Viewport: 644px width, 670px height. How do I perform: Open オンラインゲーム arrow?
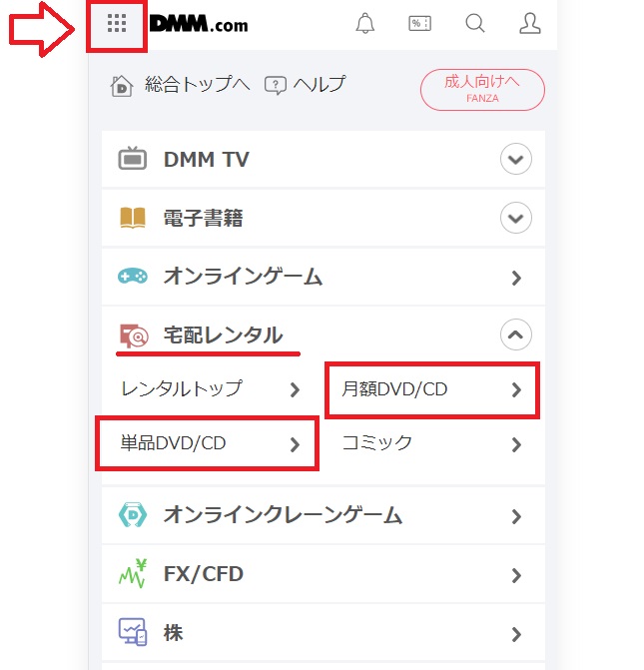516,278
